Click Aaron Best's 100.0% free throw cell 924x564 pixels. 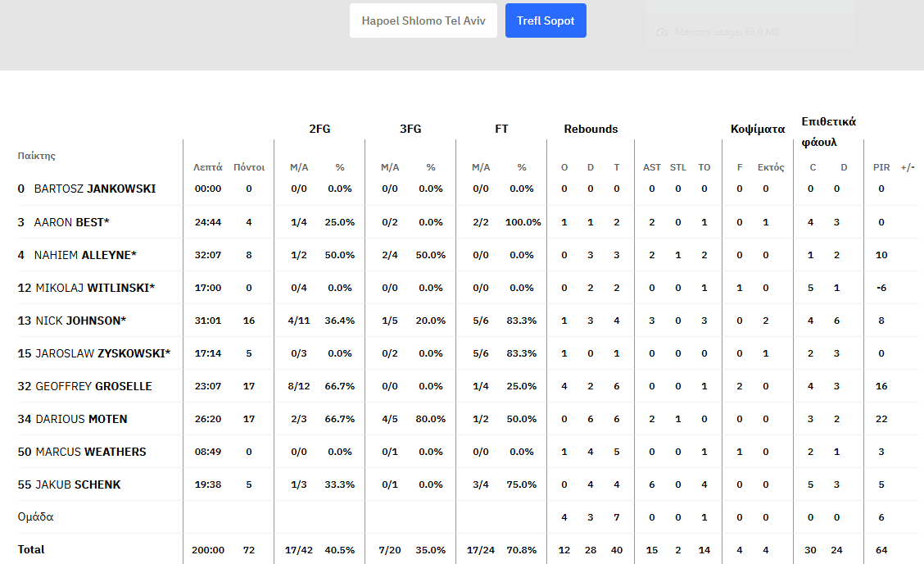(x=523, y=222)
